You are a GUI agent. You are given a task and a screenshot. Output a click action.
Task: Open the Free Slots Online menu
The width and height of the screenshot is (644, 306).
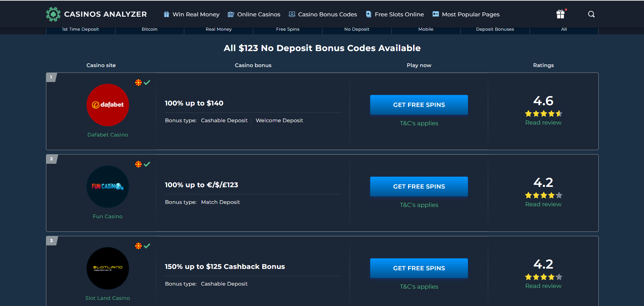click(399, 14)
